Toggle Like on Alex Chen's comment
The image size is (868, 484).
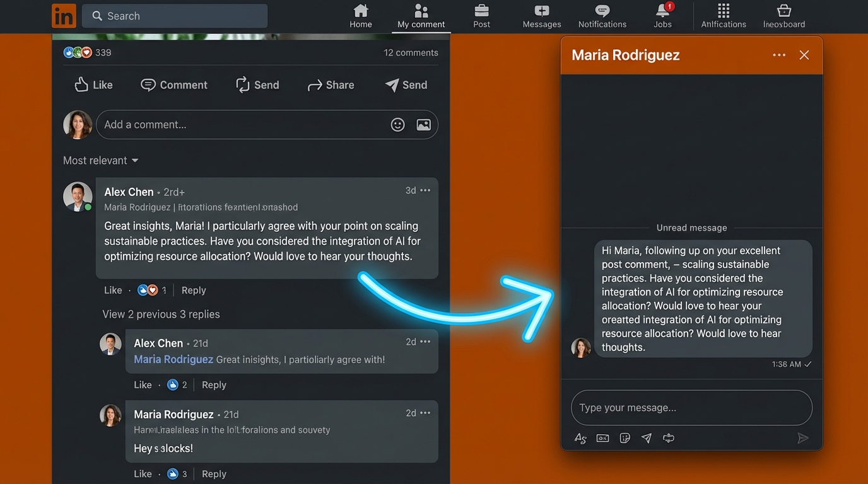[x=112, y=290]
